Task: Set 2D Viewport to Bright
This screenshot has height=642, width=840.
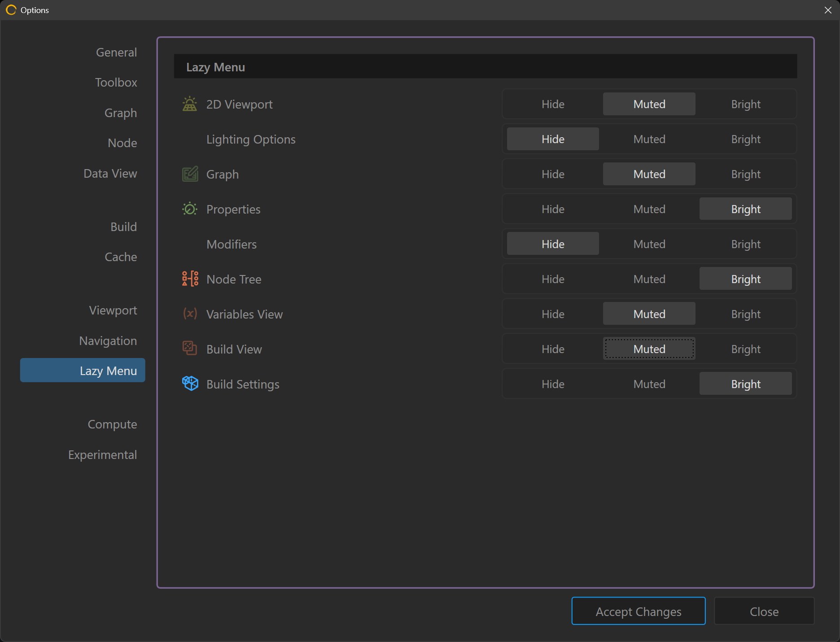Action: point(746,104)
